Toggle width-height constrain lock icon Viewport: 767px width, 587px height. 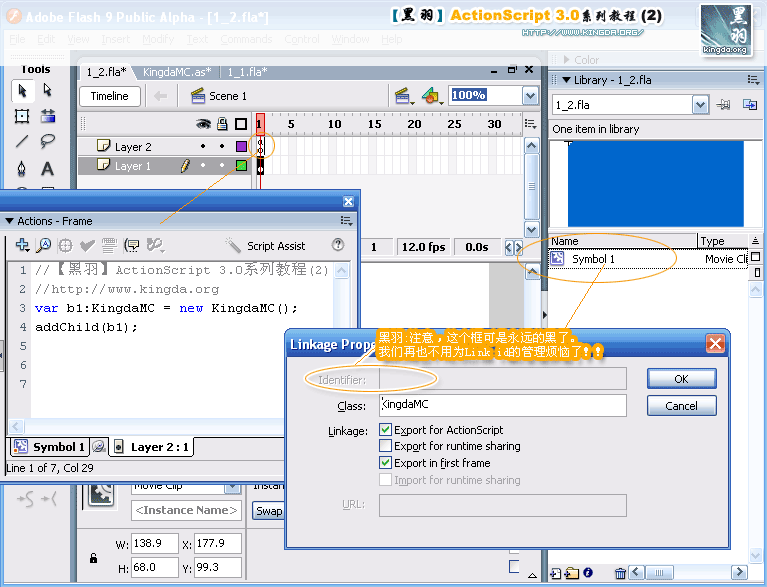point(93,558)
